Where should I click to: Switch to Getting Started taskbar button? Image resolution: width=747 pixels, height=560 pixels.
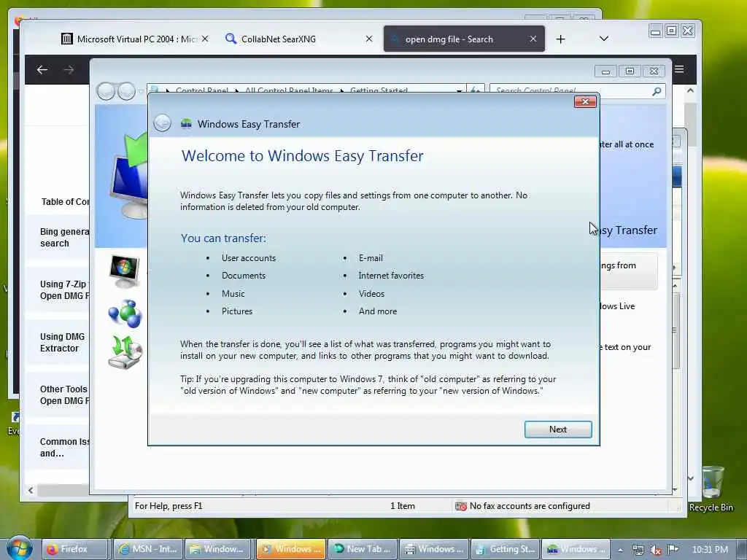pos(505,549)
